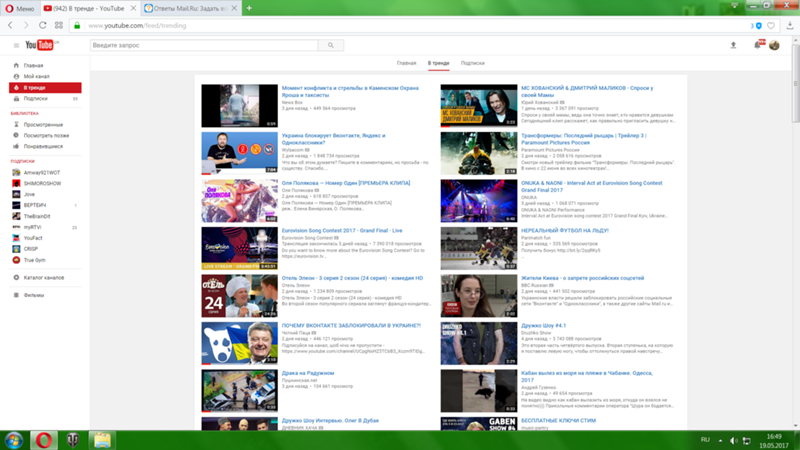Screen dimensions: 800x450
Task: Open the ad blocker shield icon
Action: click(758, 26)
